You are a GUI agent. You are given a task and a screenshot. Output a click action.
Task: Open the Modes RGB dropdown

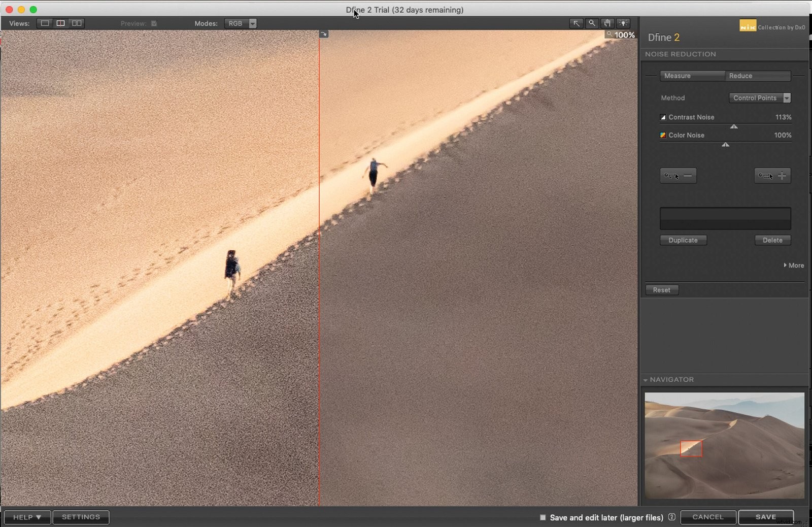pyautogui.click(x=240, y=23)
